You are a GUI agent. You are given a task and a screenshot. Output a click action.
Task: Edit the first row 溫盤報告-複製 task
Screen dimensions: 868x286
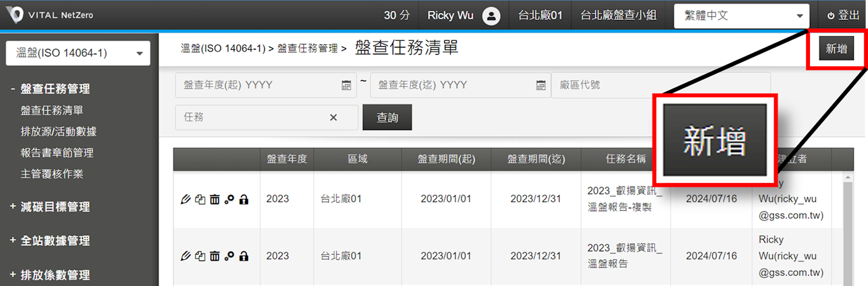pos(186,199)
